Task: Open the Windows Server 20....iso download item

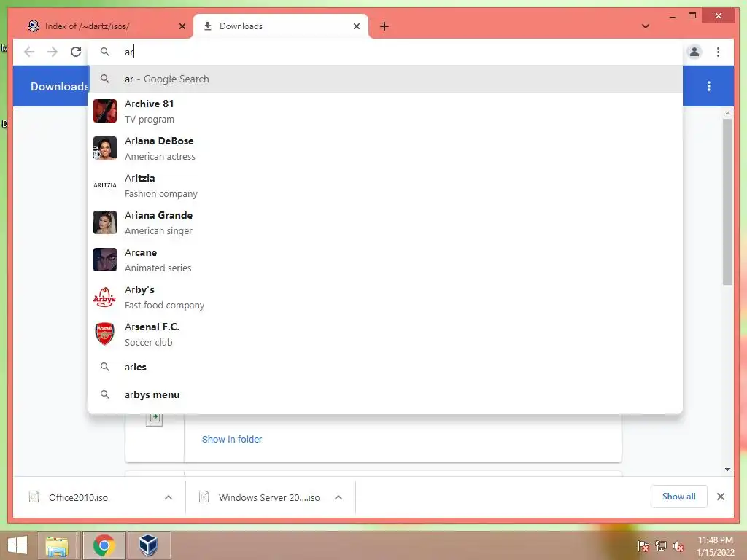Action: coord(260,497)
